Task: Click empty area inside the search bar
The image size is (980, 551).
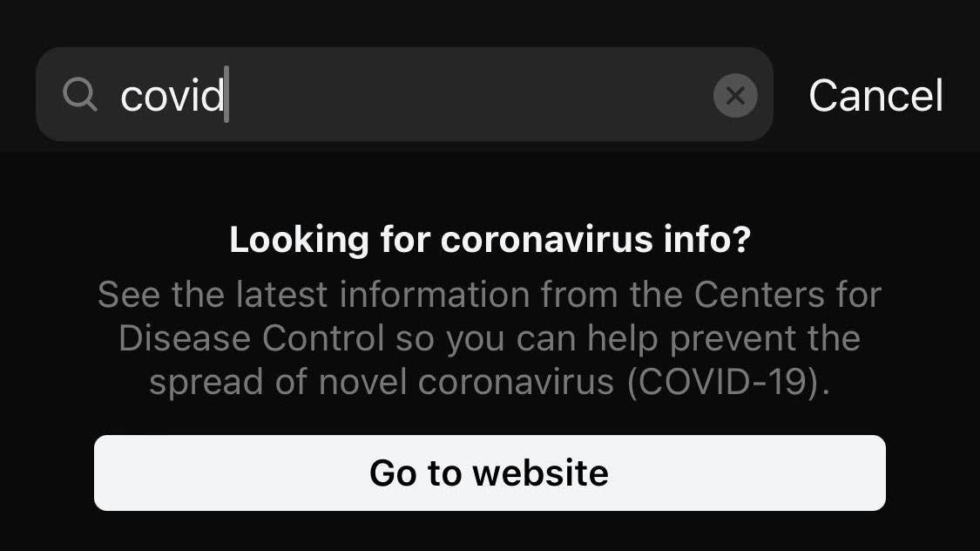Action: 469,94
